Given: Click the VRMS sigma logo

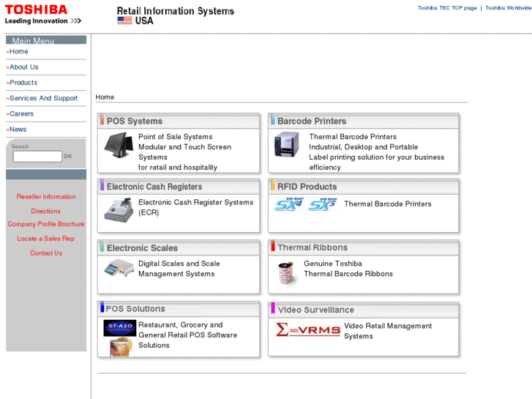Looking at the screenshot, I should pyautogui.click(x=308, y=329).
